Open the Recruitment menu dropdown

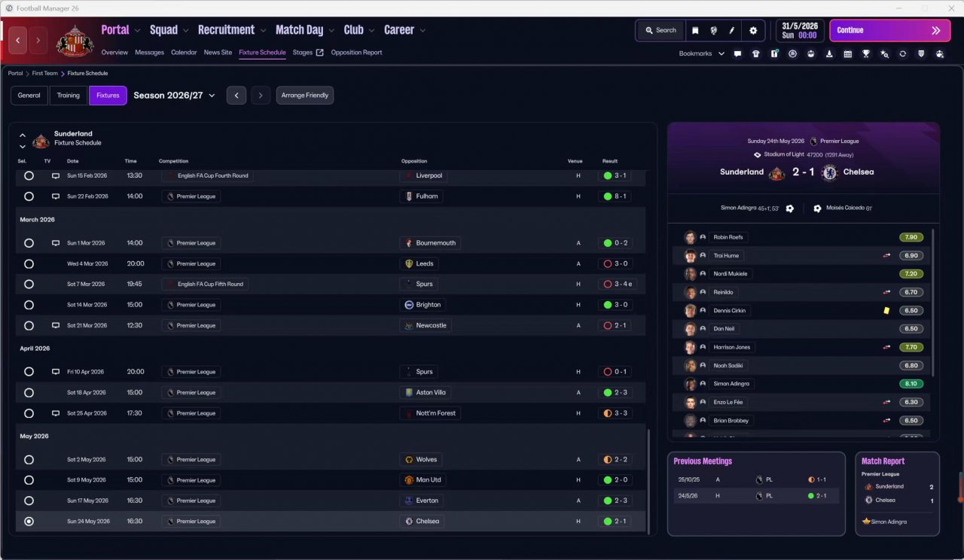(264, 30)
